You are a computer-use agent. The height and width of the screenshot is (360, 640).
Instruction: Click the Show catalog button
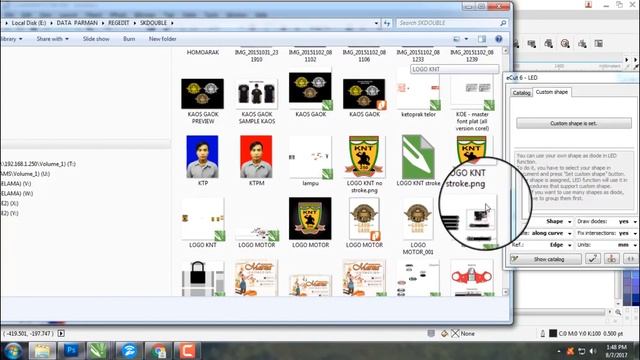tap(546, 259)
